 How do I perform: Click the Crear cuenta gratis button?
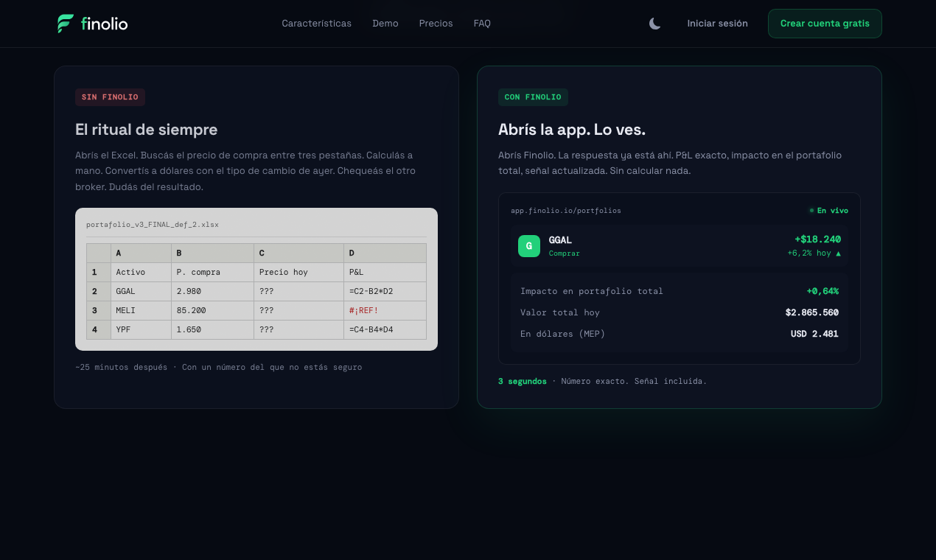[x=825, y=24]
